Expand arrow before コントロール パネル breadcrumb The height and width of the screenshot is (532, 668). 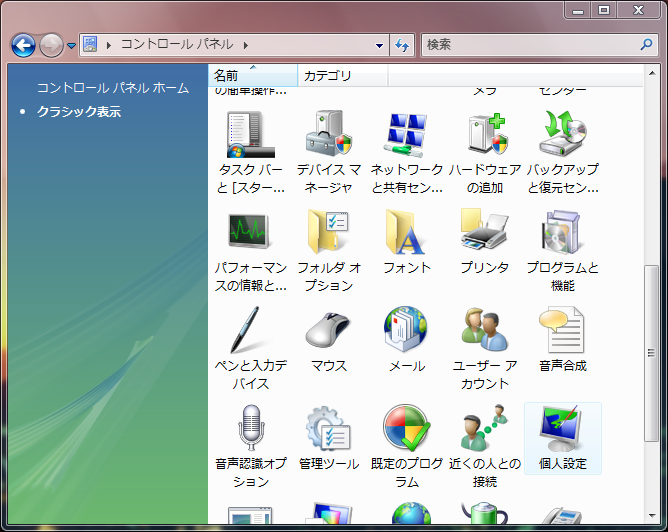point(109,45)
